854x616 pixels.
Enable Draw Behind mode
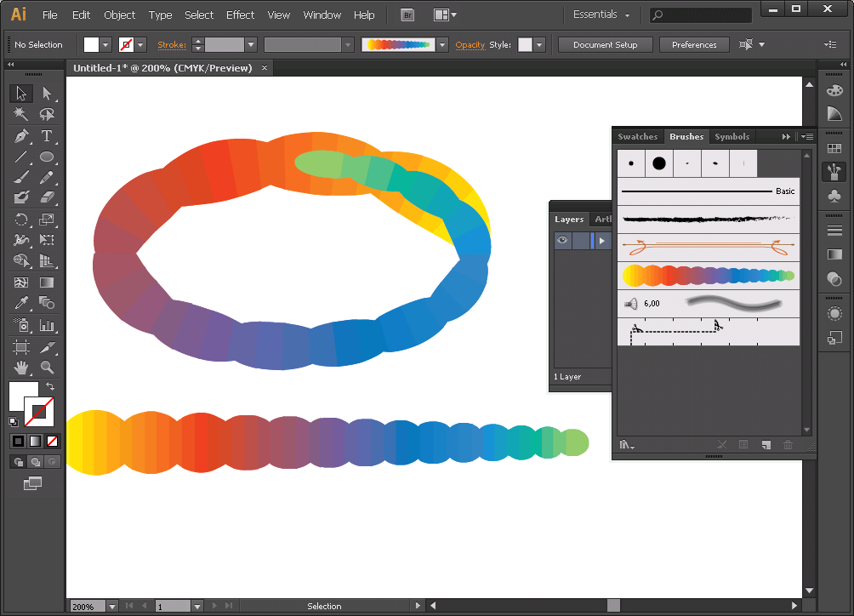[36, 462]
